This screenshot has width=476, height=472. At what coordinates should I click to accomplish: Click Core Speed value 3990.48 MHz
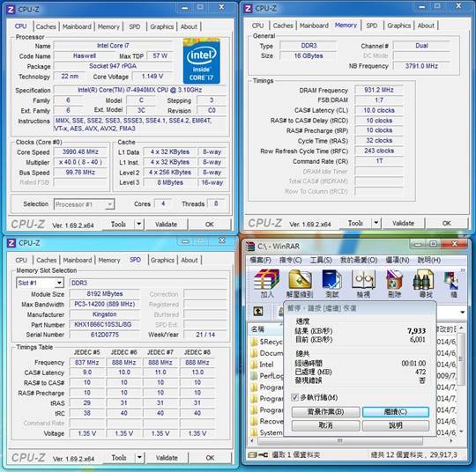(80, 151)
